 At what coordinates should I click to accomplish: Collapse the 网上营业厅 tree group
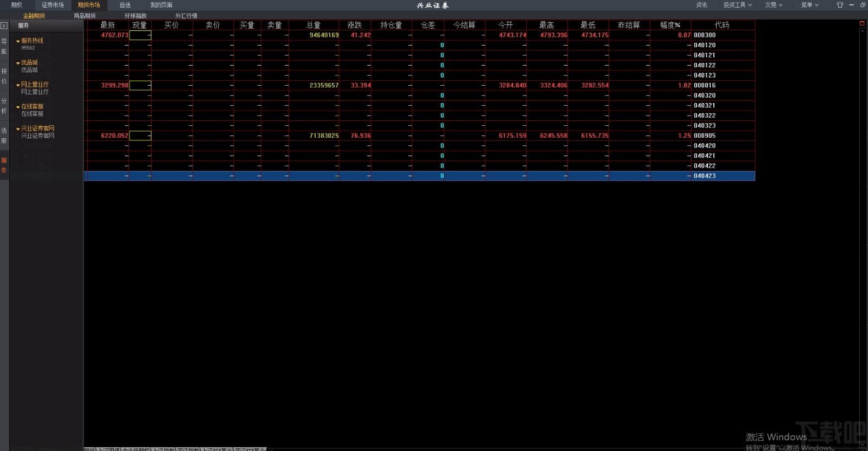(18, 85)
